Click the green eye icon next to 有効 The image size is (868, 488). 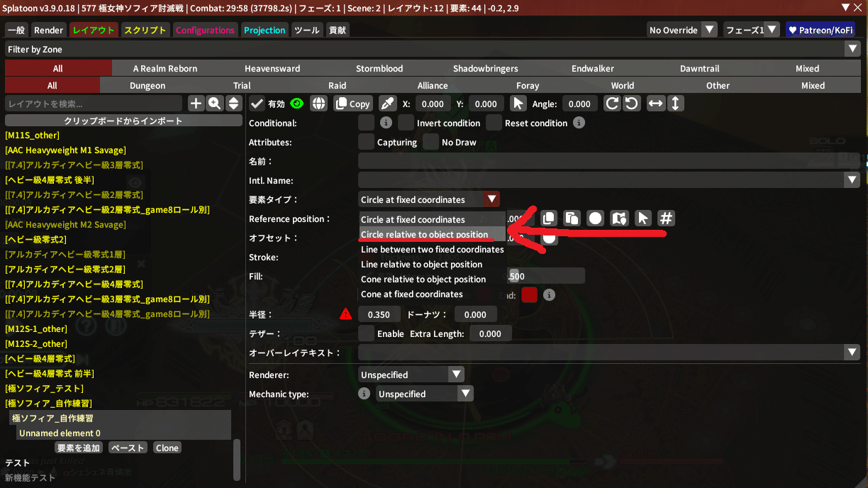[x=296, y=104]
